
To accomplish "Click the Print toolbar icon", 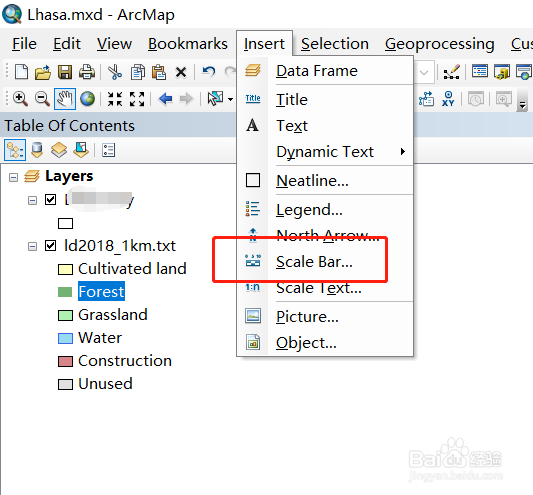I will coord(87,72).
